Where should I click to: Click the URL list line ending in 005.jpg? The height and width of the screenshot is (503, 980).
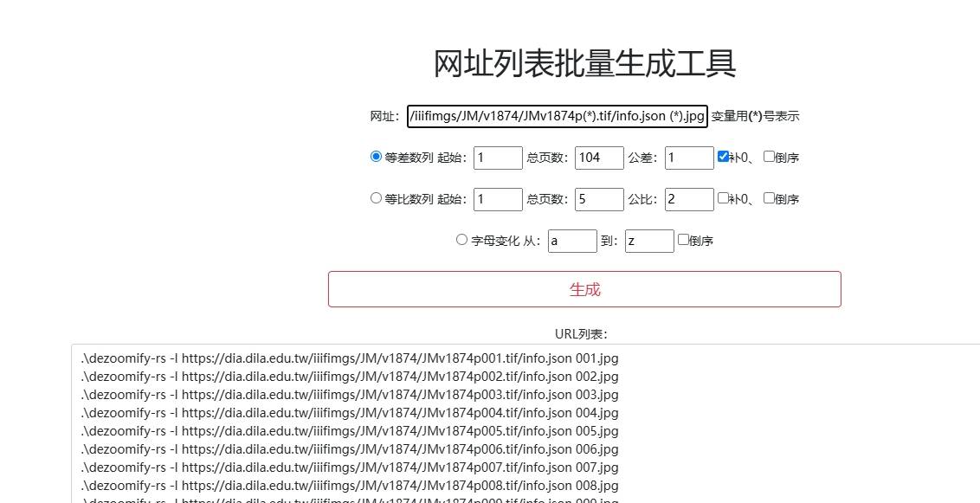(350, 431)
